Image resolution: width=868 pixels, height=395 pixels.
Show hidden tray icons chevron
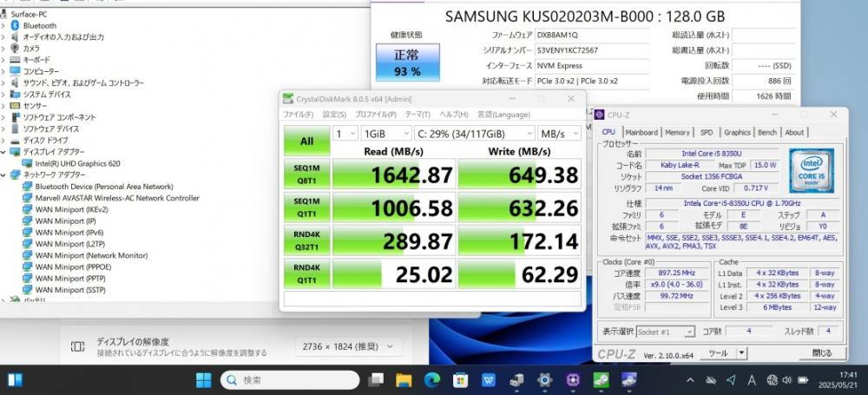[x=690, y=380]
